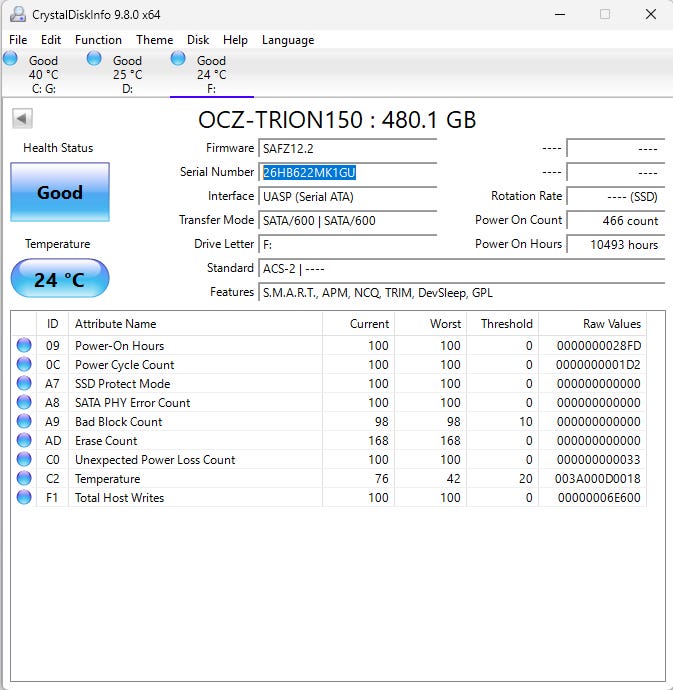673x690 pixels.
Task: Select the C: G: disk status orb
Action: click(x=11, y=59)
